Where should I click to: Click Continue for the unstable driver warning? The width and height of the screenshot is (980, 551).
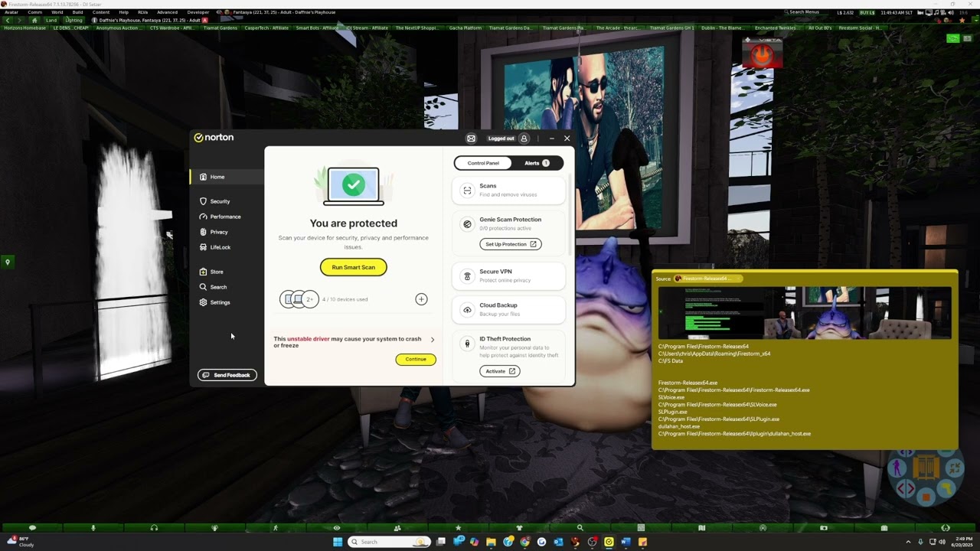[416, 359]
